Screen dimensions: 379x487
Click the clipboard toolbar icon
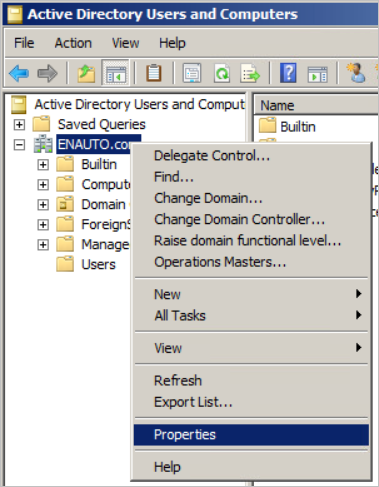point(154,73)
